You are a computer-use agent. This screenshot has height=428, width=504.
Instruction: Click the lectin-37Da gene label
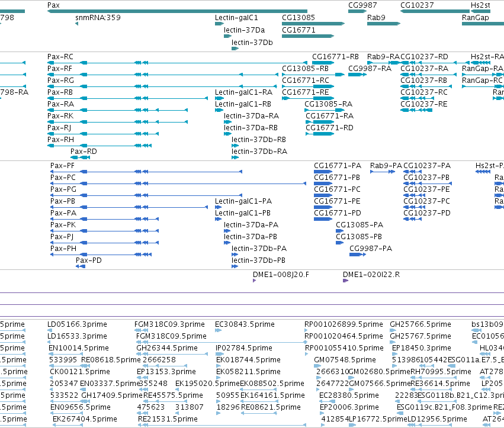pos(244,30)
